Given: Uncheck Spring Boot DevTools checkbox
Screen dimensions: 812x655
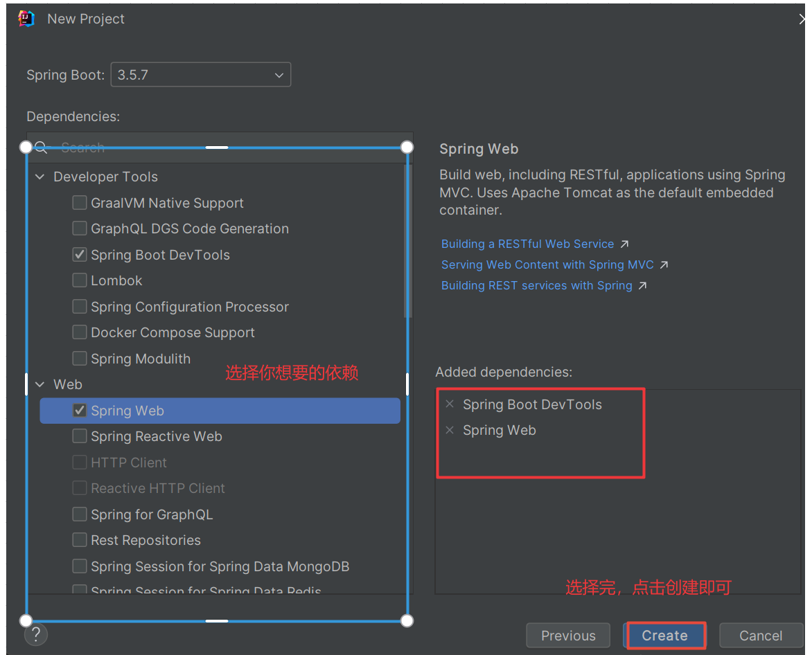Looking at the screenshot, I should pos(80,255).
